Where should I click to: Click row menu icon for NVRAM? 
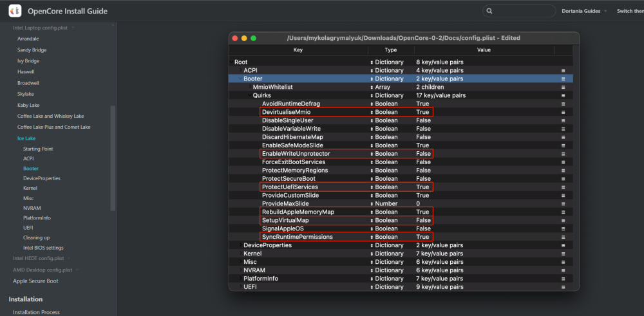point(563,270)
